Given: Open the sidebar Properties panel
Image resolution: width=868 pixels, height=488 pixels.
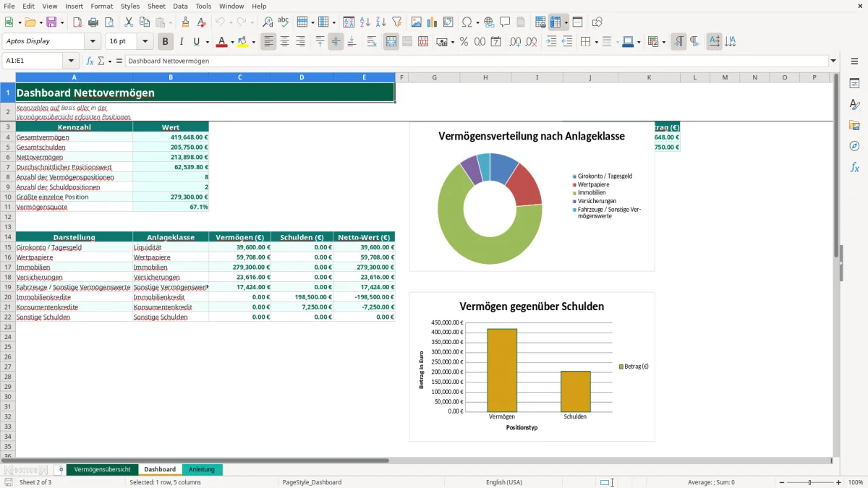Looking at the screenshot, I should point(854,84).
